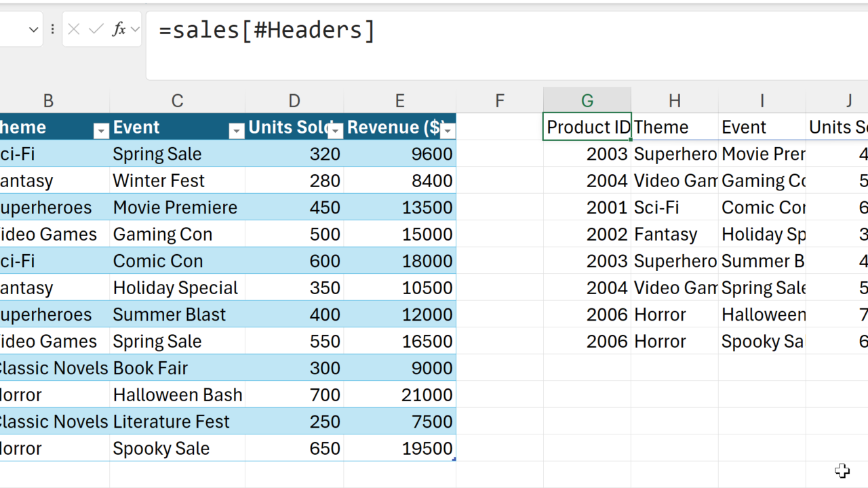Open the Revenue ($) filter dropdown

[447, 131]
